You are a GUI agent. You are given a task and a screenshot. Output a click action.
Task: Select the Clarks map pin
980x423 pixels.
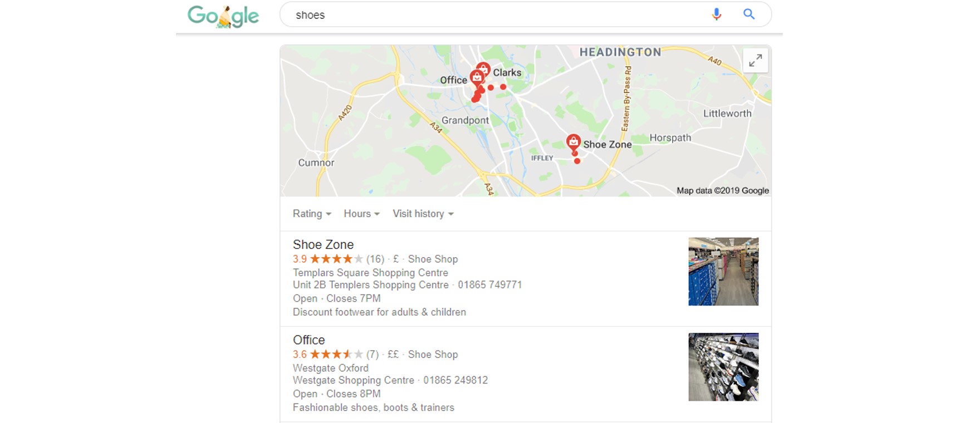[483, 70]
